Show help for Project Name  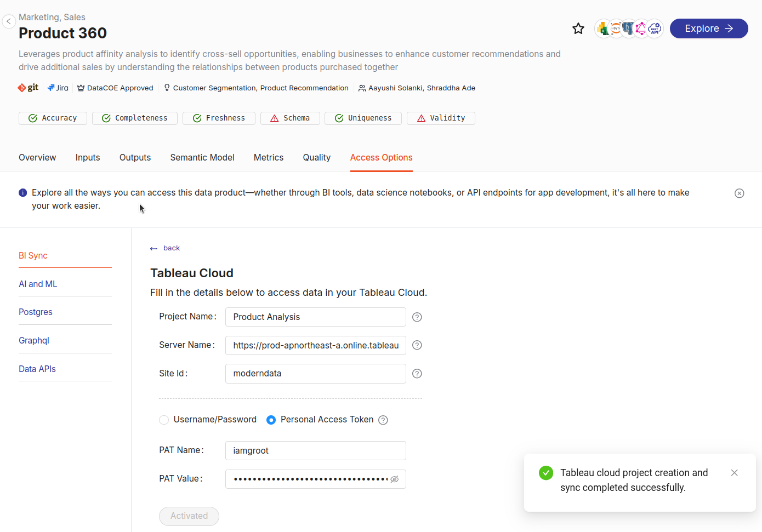tap(417, 317)
